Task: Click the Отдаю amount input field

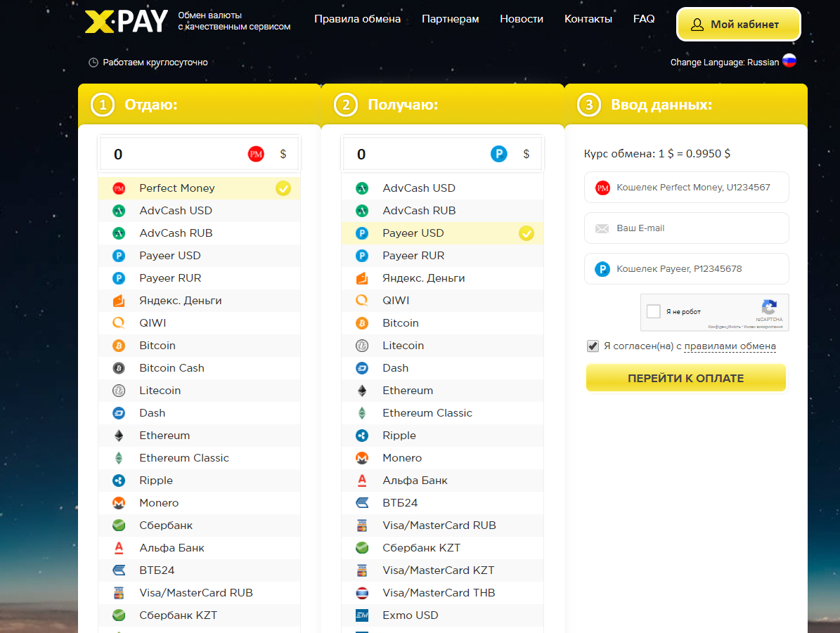Action: [200, 155]
